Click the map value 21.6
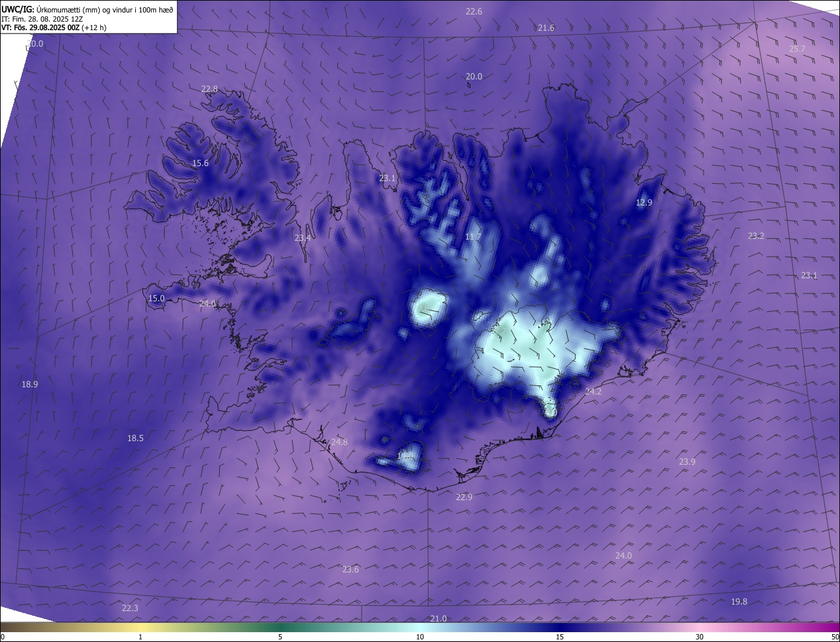Screen dimensions: 840x642 tap(546, 28)
